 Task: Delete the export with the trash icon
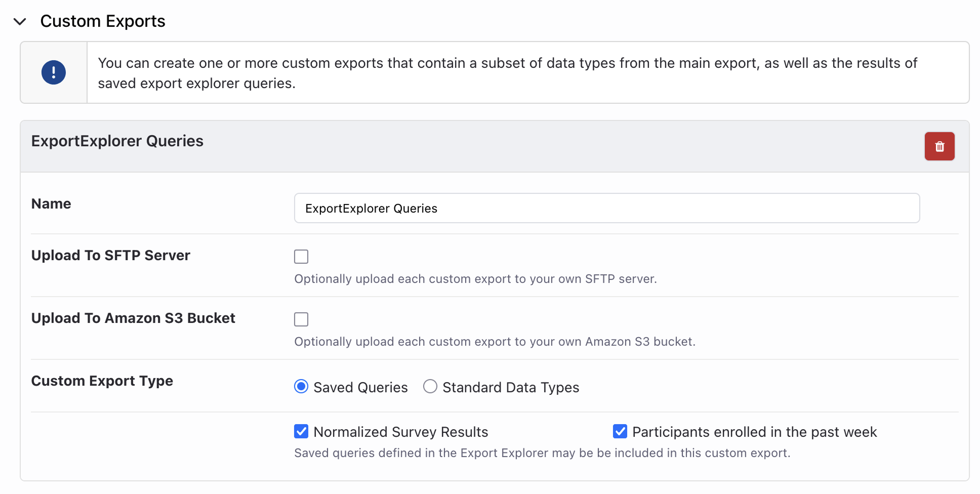tap(939, 146)
